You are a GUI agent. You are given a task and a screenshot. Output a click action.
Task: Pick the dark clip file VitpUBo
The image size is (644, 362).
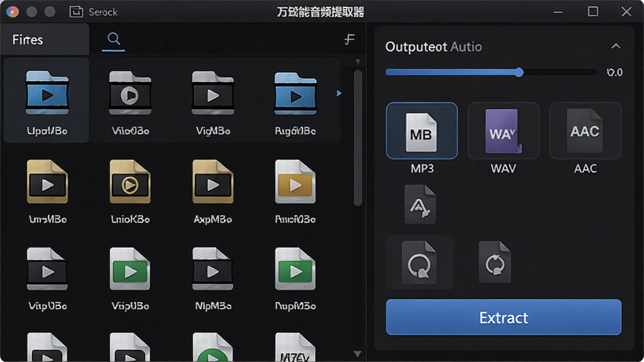click(48, 278)
